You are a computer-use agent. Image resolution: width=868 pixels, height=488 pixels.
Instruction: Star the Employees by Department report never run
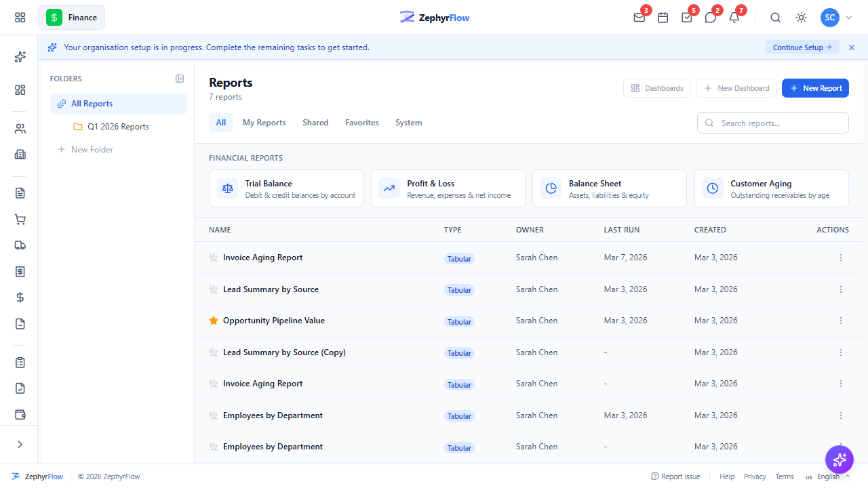pyautogui.click(x=214, y=447)
